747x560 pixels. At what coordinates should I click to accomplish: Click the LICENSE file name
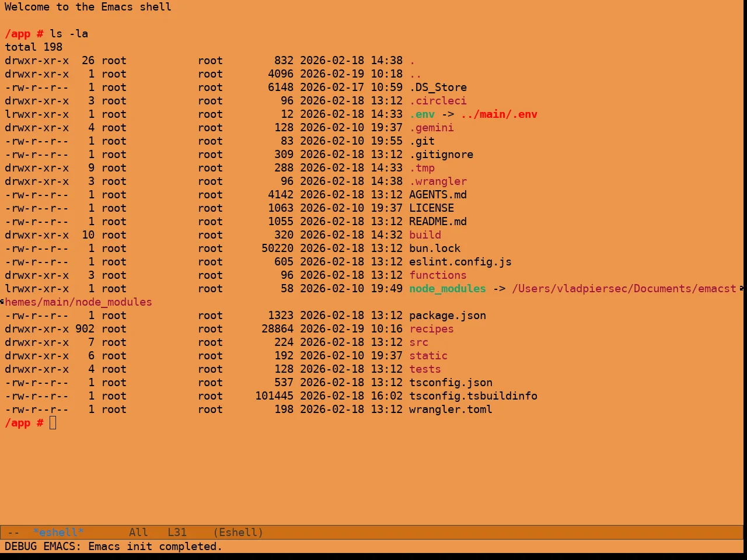432,208
